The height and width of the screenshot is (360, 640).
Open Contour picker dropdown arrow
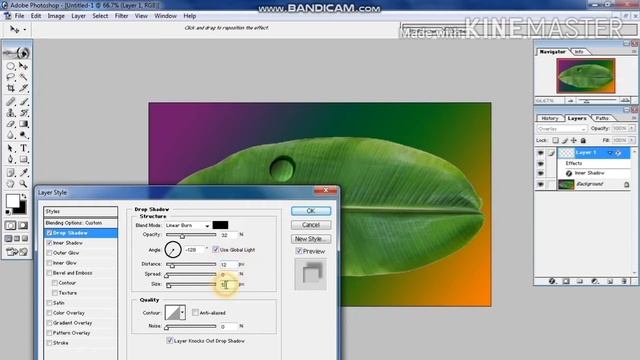click(182, 313)
